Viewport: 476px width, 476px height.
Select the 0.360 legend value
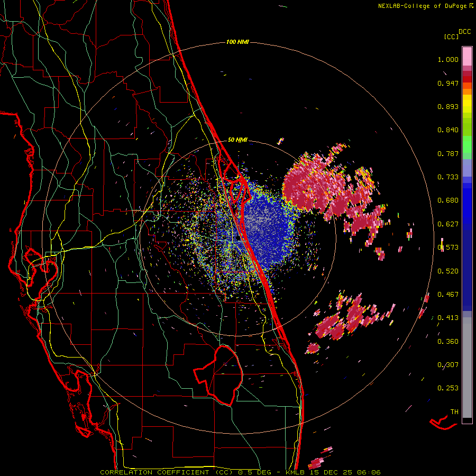(448, 342)
